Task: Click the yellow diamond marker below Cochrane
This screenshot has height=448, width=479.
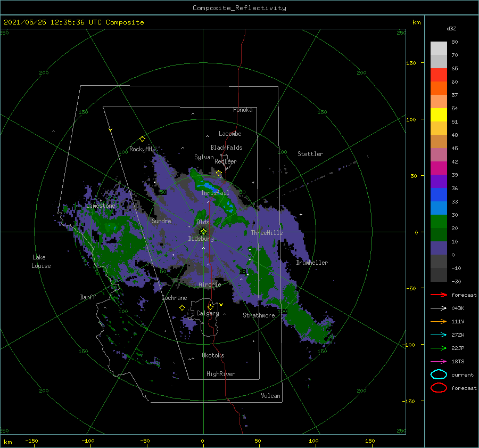Action: (182, 308)
